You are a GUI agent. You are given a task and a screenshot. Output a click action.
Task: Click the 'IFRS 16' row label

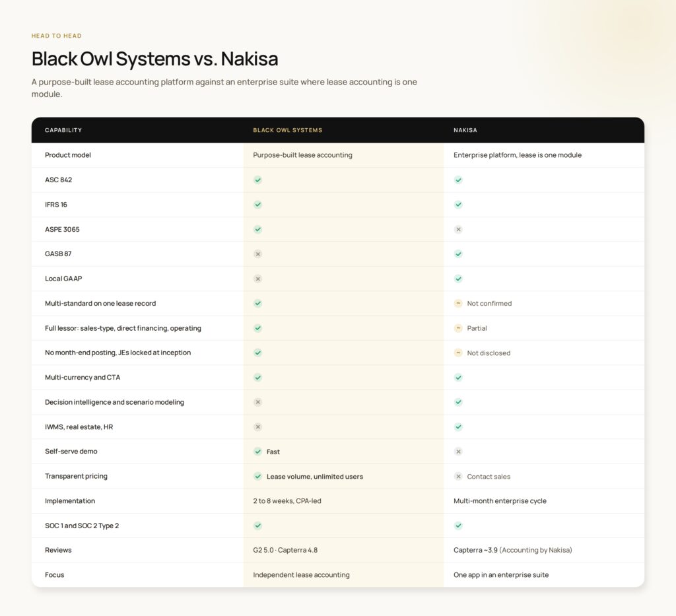coord(56,205)
